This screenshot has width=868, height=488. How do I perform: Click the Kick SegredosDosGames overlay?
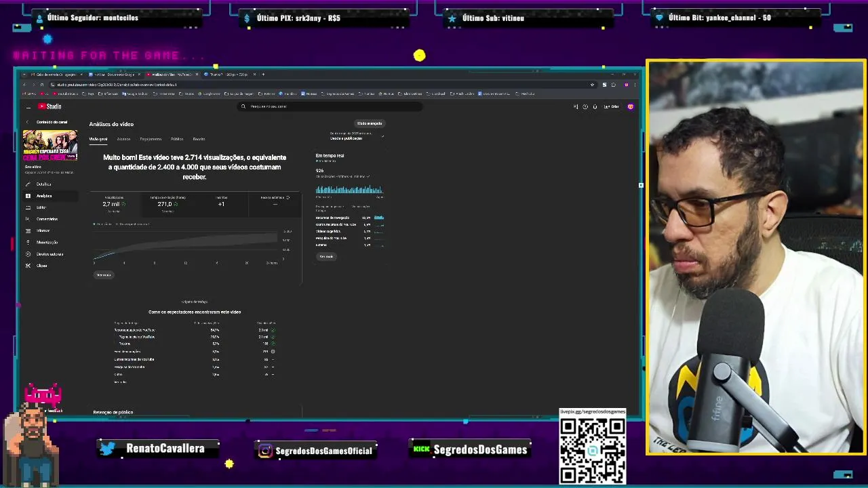click(x=470, y=449)
